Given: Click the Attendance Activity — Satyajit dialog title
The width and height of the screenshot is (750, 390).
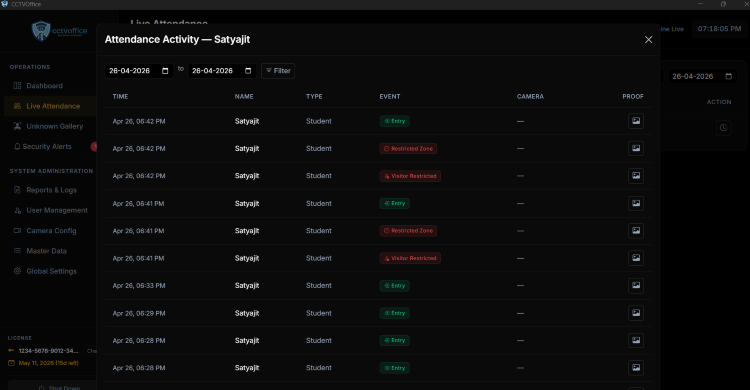Looking at the screenshot, I should tap(177, 40).
